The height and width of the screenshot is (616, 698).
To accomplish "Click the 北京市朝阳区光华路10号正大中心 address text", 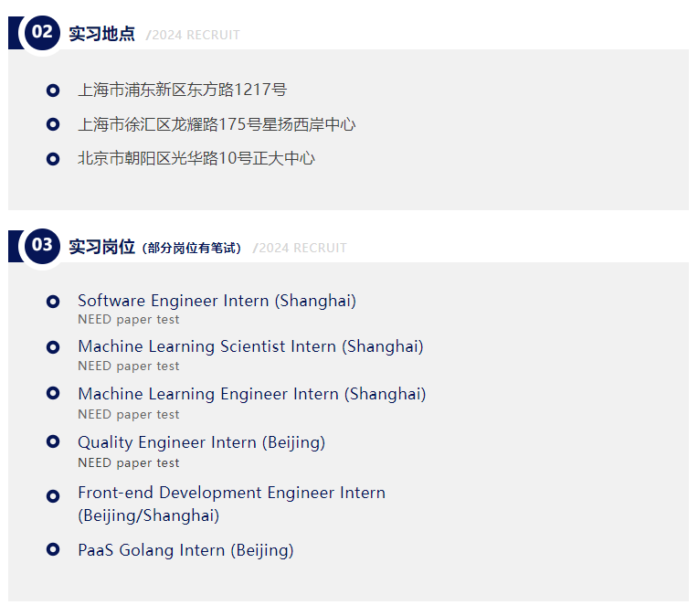I will pos(196,158).
